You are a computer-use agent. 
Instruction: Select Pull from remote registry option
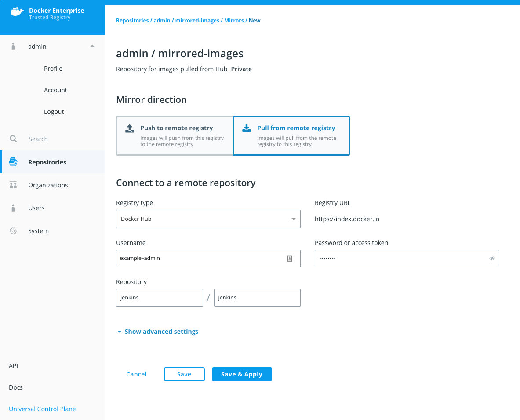pos(291,136)
